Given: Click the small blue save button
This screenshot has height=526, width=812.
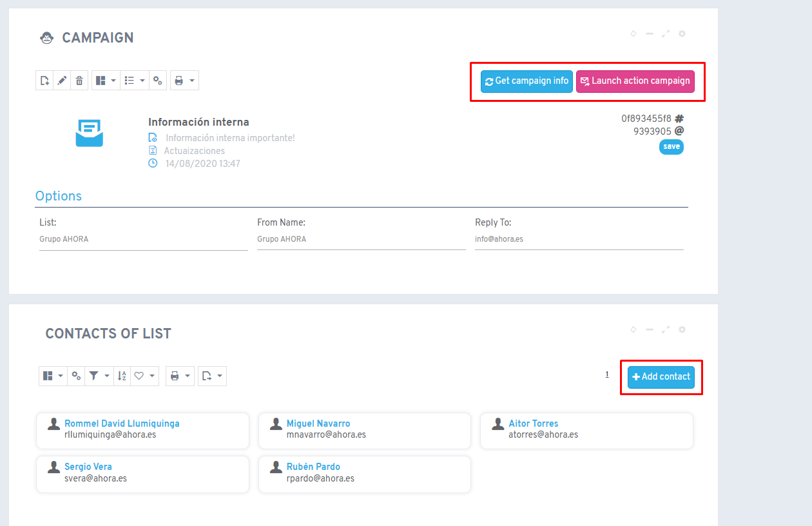Looking at the screenshot, I should 672,147.
